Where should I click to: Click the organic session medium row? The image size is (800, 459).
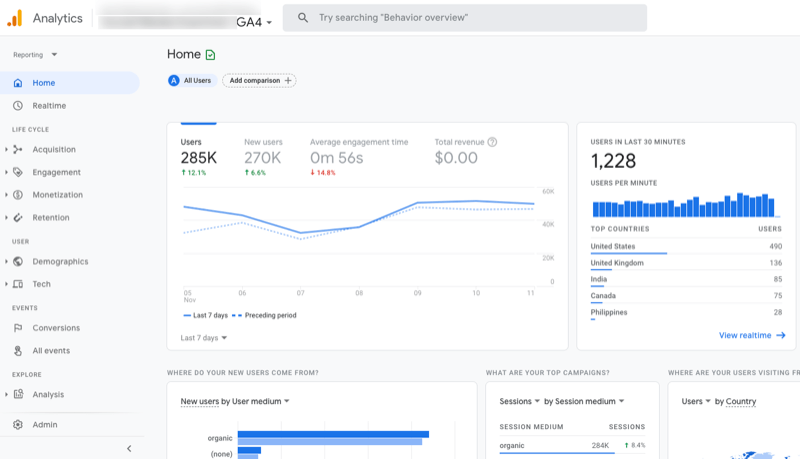(572, 446)
